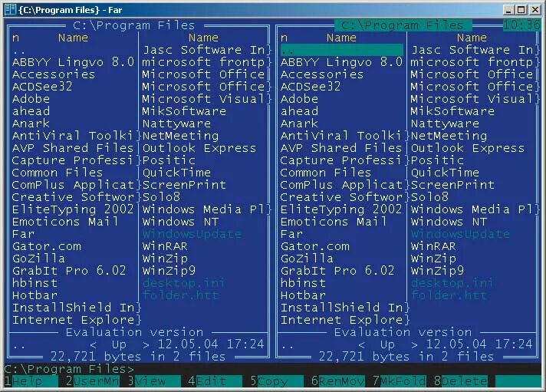Select 'Accessories' in the left panel
Viewport: 546px width, 392px height.
click(54, 74)
